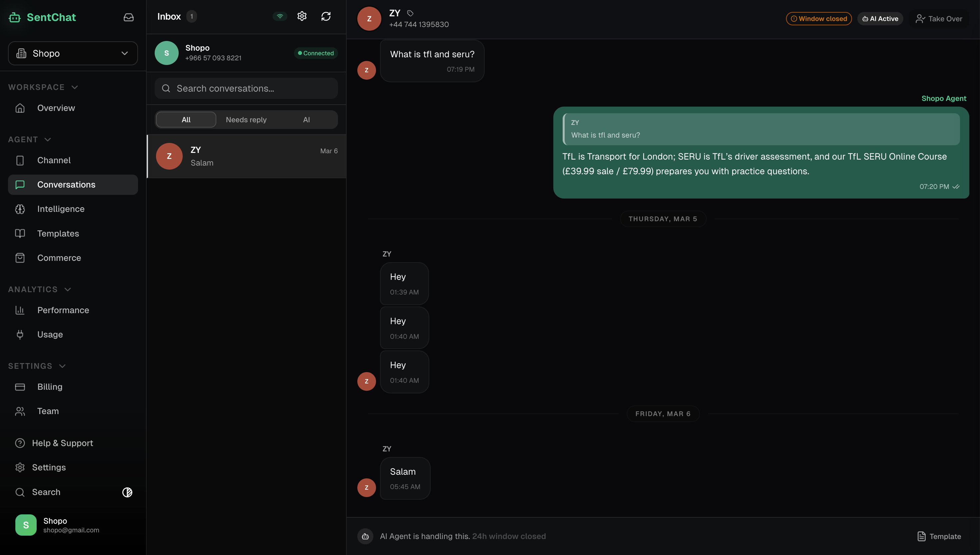The image size is (980, 555).
Task: Open the SentChat inbox tray icon
Action: pos(129,17)
